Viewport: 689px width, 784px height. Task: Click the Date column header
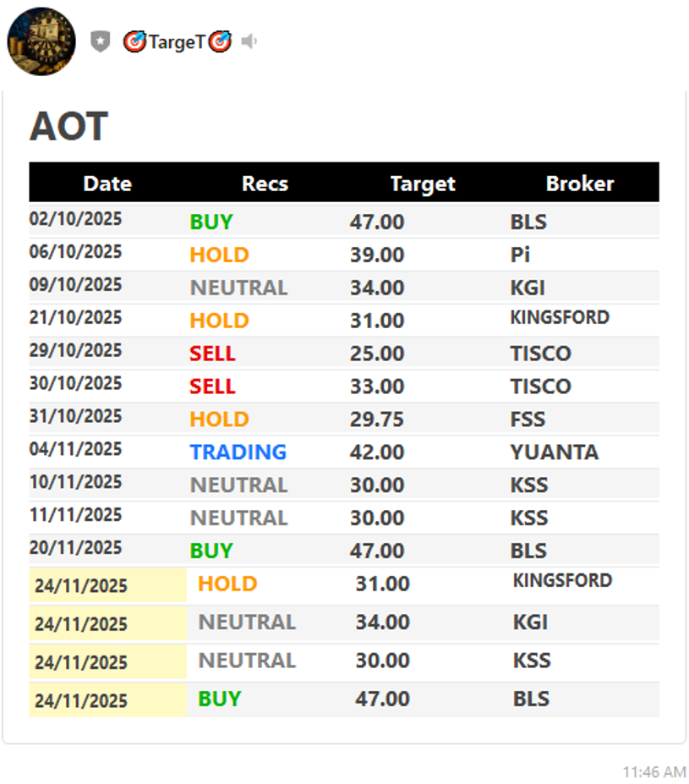coord(107,184)
